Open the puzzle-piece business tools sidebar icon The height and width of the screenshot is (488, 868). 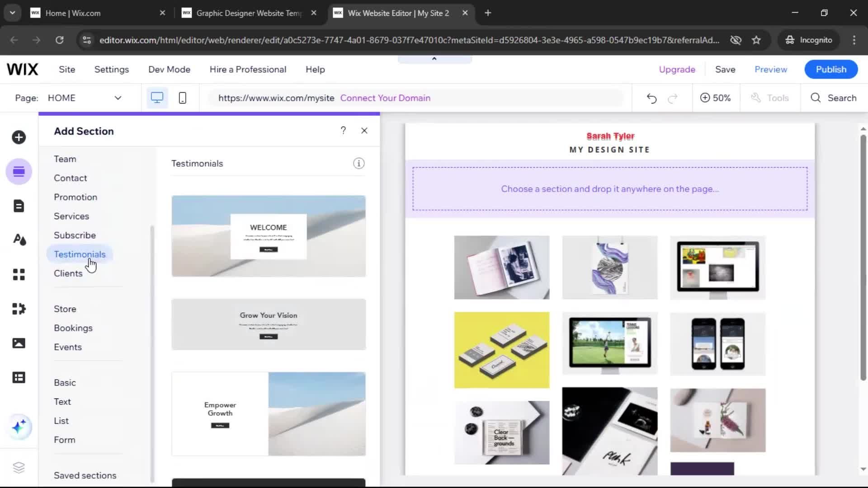click(x=19, y=309)
